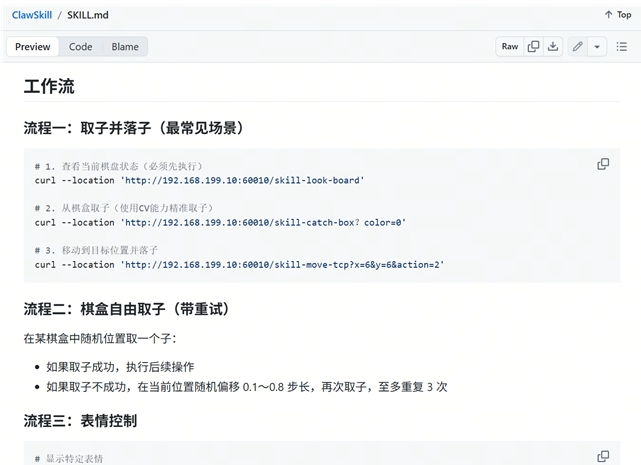Download the raw SKILL.md file
Viewport: 641px width, 465px height.
tap(552, 46)
